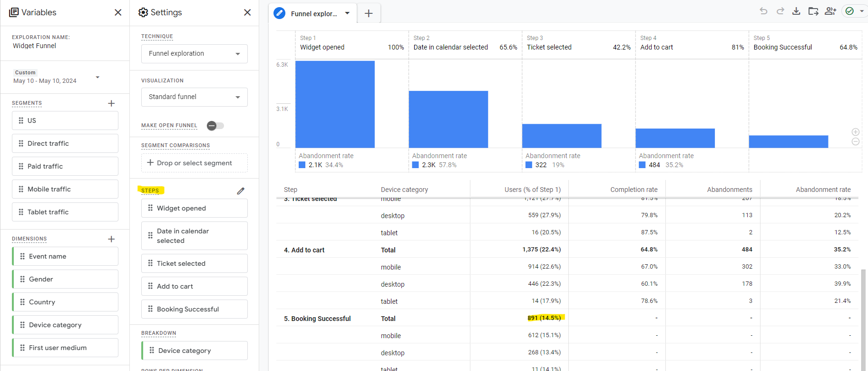Image resolution: width=868 pixels, height=371 pixels.
Task: Select the Funnel exploration tab
Action: pos(312,13)
